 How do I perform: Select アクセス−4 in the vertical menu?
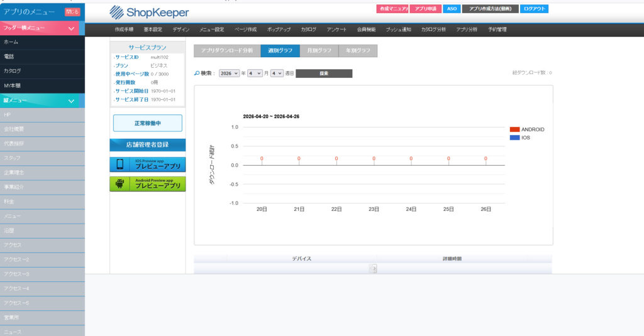tap(42, 289)
